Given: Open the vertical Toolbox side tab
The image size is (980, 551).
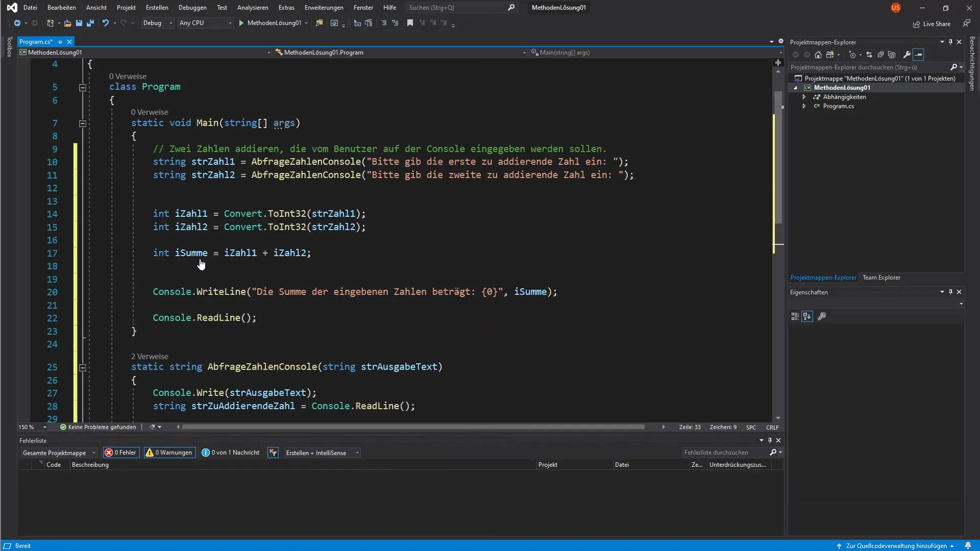Looking at the screenshot, I should click(9, 46).
